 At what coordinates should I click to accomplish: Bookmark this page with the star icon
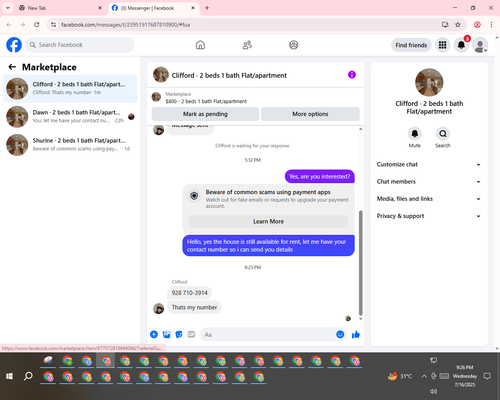pyautogui.click(x=458, y=25)
